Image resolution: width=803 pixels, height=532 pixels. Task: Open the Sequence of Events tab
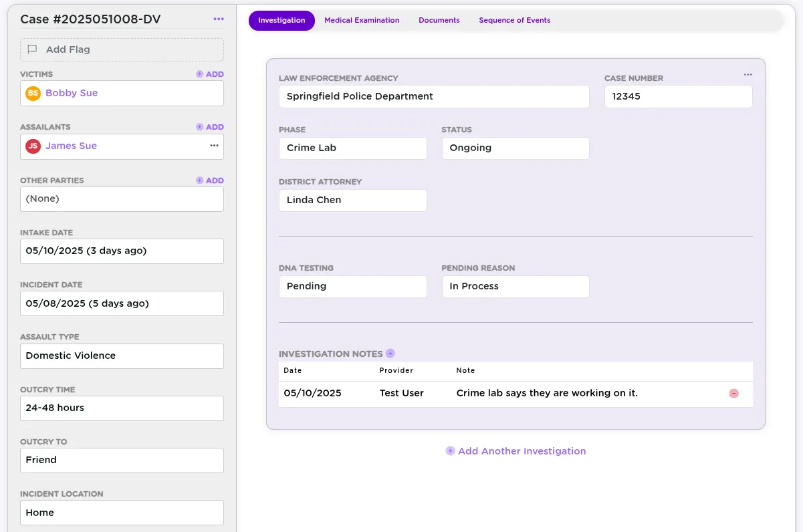tap(514, 20)
